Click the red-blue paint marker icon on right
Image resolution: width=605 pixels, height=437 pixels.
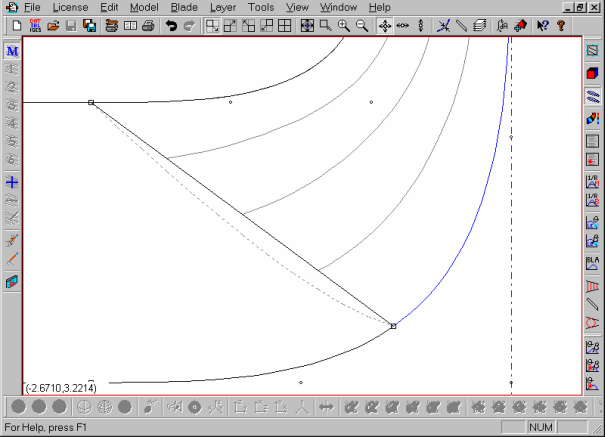[593, 118]
